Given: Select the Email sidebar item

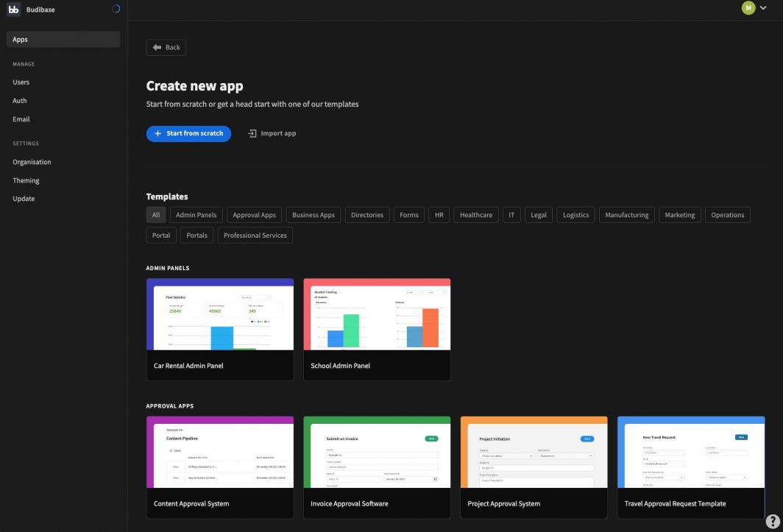Looking at the screenshot, I should point(21,119).
